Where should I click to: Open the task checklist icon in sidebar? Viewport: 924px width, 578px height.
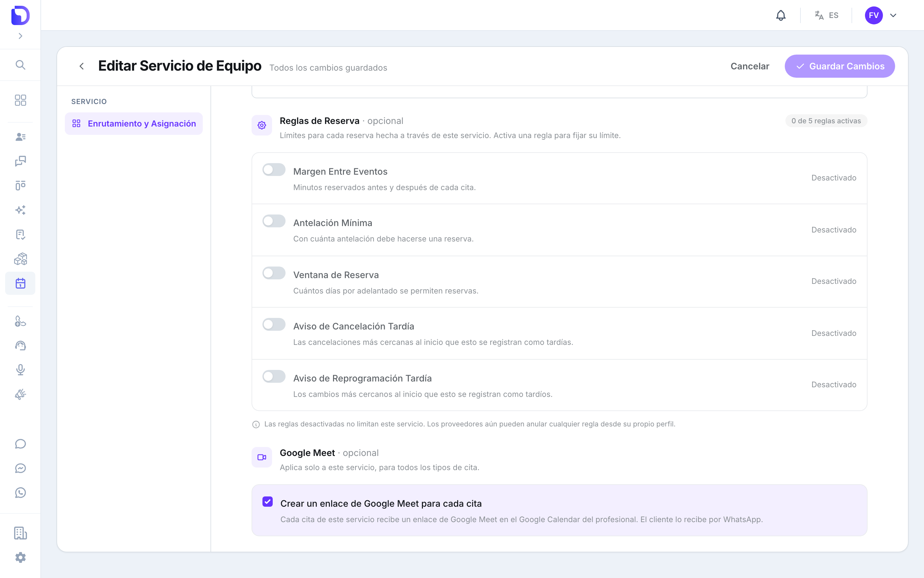[20, 234]
